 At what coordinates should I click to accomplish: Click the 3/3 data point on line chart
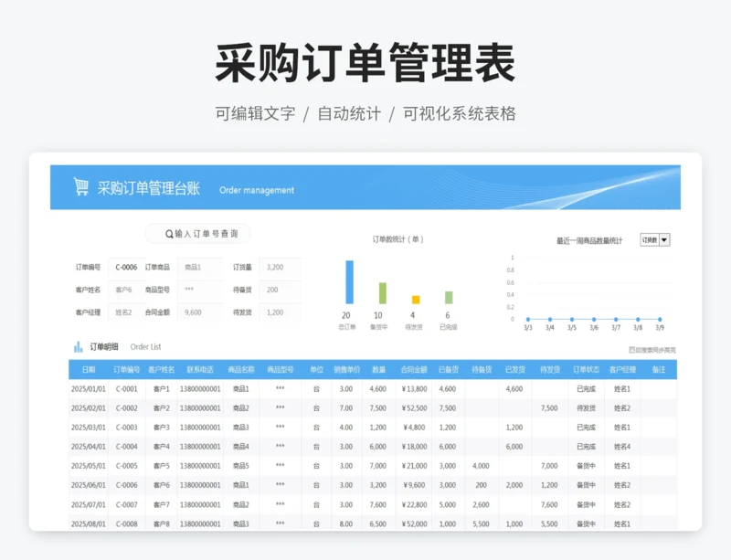coord(528,320)
